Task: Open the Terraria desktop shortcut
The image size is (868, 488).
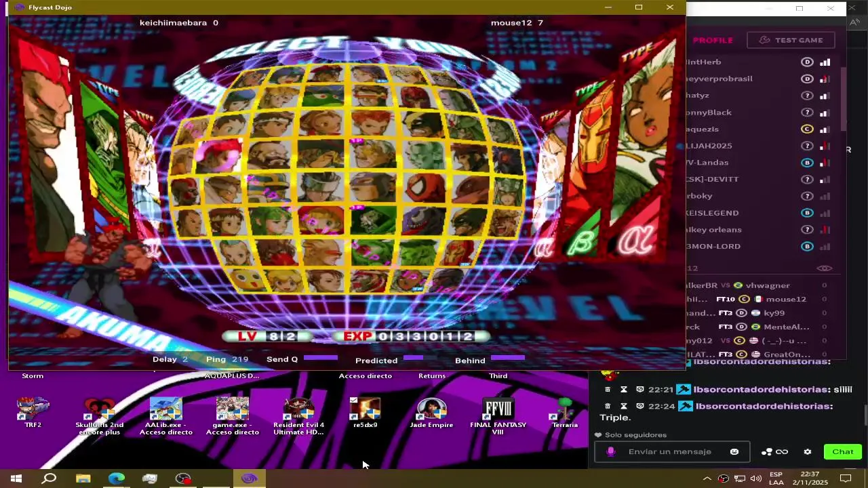Action: pyautogui.click(x=564, y=413)
